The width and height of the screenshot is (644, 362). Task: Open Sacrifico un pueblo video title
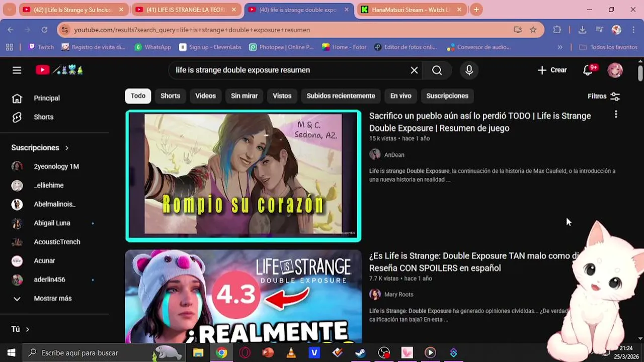coord(480,122)
